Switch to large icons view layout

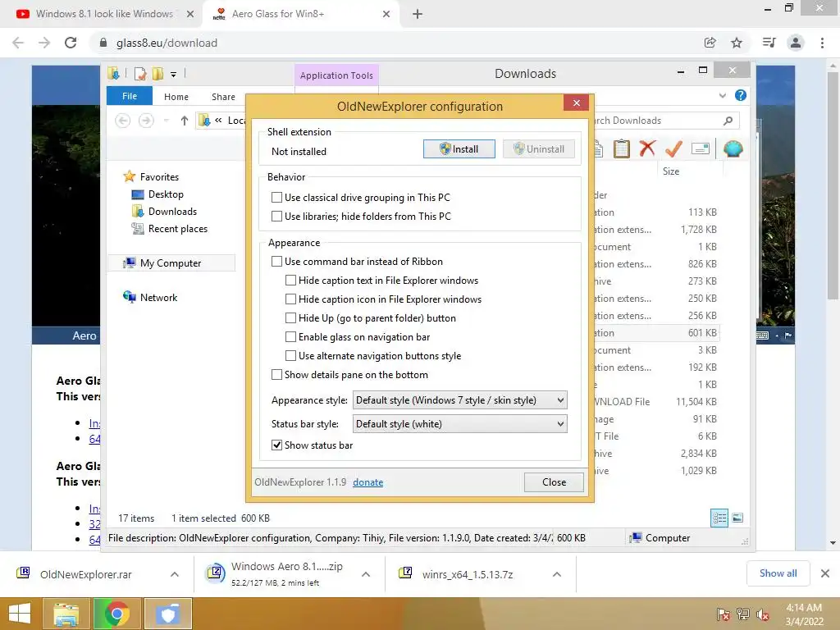coord(737,518)
